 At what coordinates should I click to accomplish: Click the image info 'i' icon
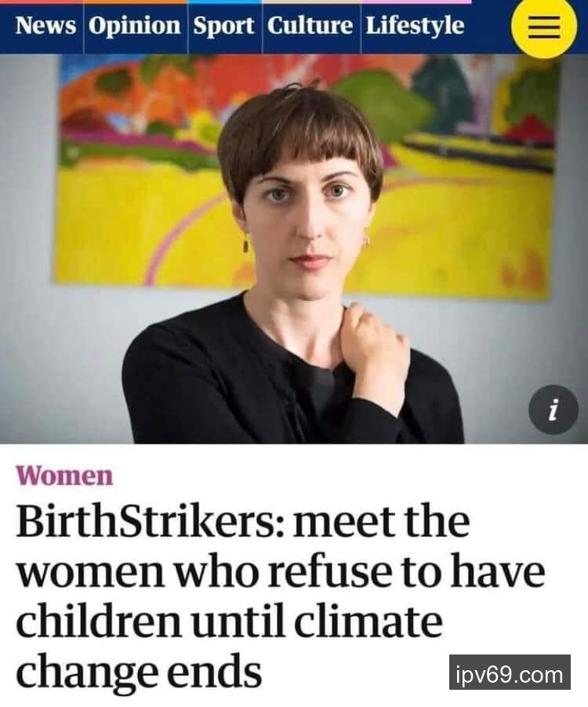click(x=554, y=409)
